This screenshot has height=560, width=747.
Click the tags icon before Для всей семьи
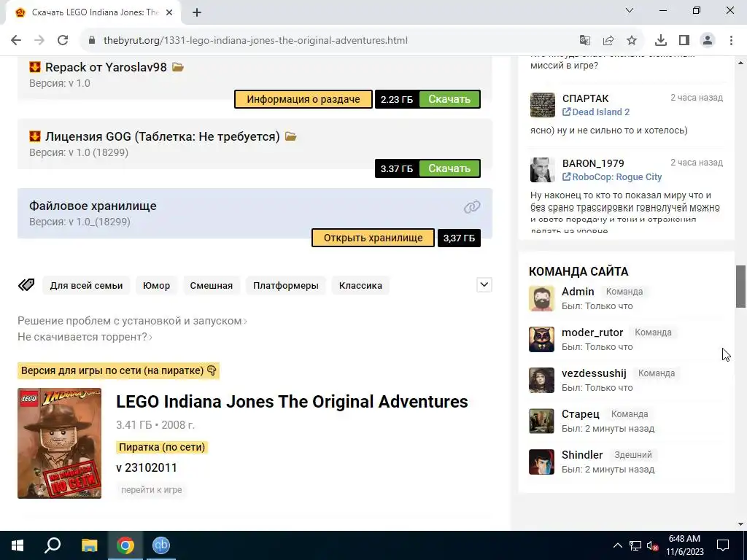(x=26, y=285)
